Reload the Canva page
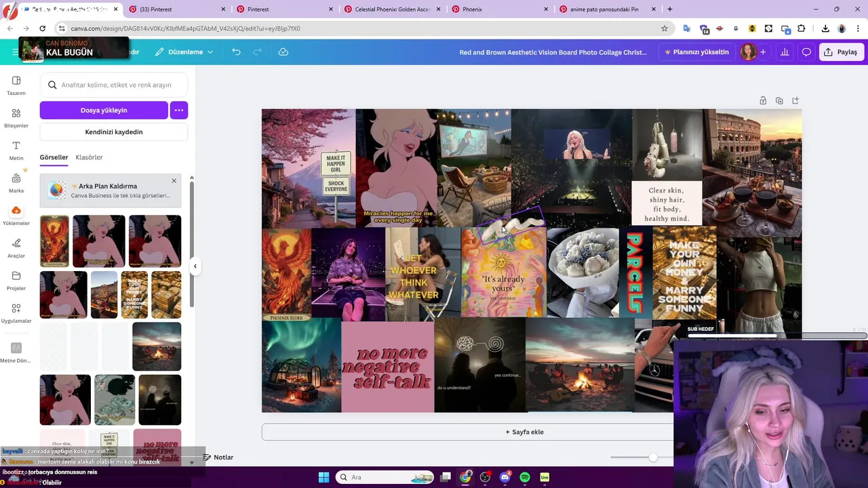Screen dimensions: 868x488 [42, 28]
